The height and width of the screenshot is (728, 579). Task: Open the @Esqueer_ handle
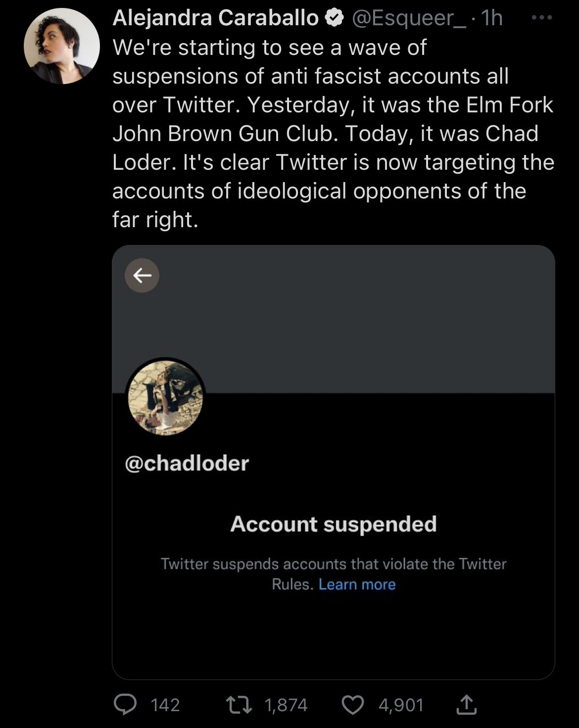click(x=409, y=18)
